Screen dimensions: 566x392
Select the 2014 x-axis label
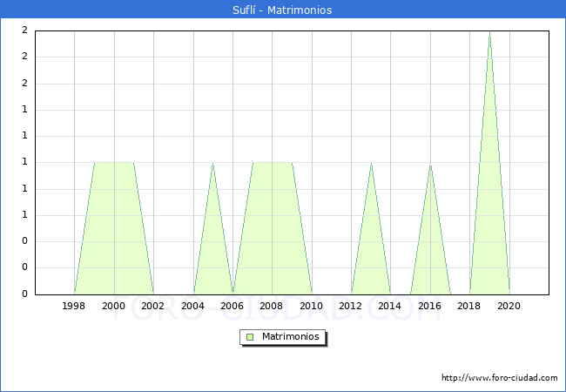click(390, 306)
